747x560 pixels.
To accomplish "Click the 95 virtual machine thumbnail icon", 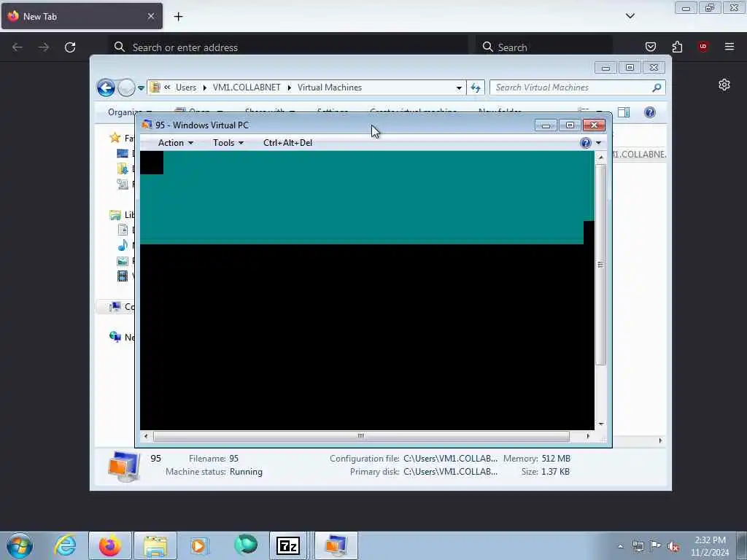I will click(124, 465).
